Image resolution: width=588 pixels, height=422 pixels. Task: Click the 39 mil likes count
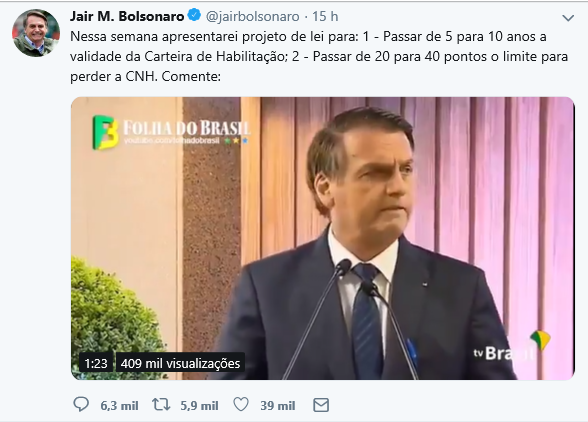(278, 406)
